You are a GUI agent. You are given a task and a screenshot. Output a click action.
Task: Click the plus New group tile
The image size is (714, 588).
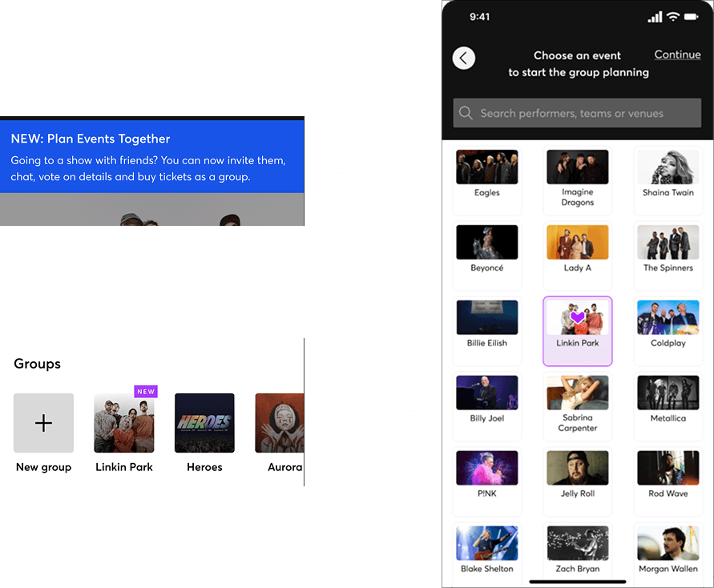[x=44, y=423]
